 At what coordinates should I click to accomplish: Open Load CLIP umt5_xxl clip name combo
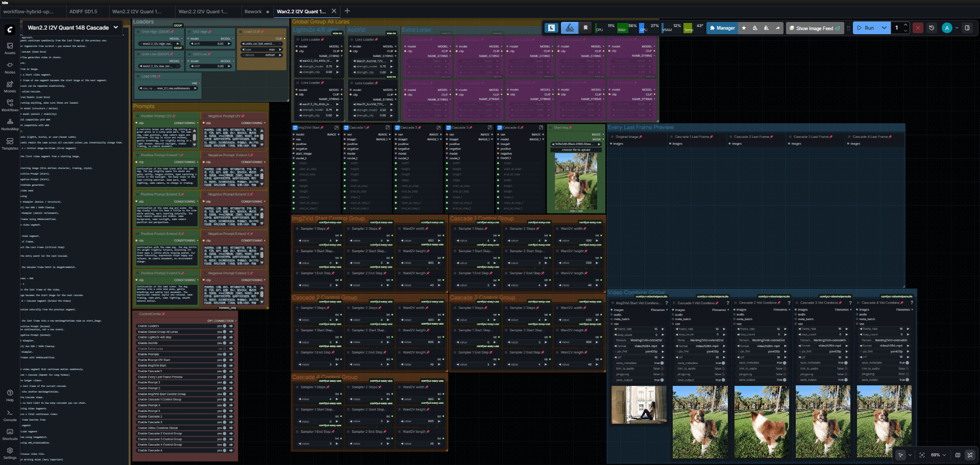coord(262,44)
